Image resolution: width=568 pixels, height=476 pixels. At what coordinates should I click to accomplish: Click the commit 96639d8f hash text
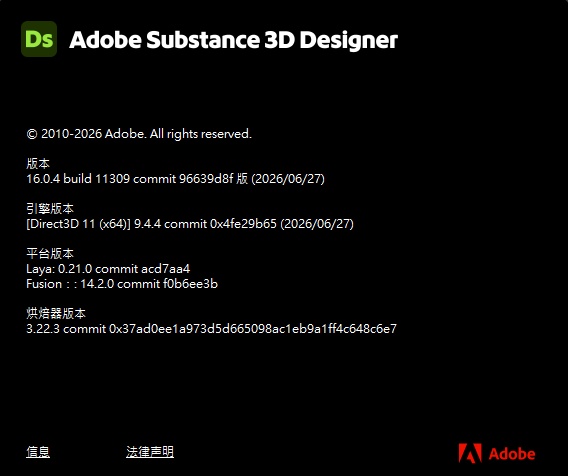[x=183, y=179]
